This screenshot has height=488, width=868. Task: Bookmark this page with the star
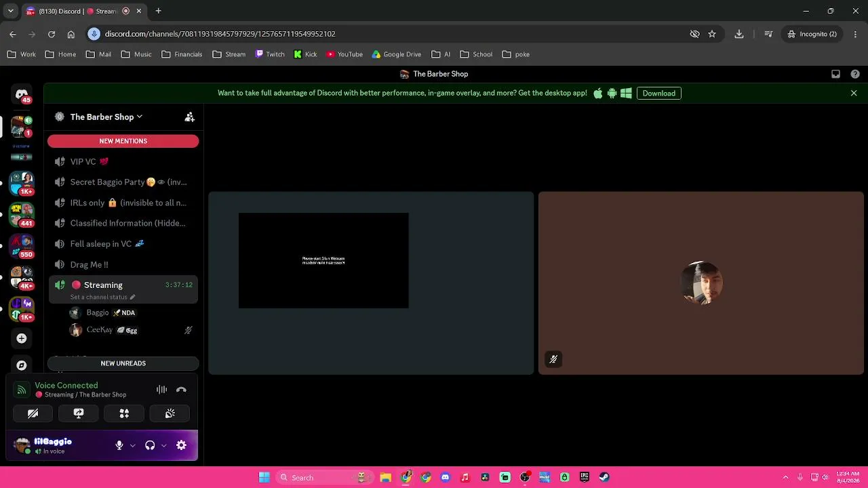(712, 34)
